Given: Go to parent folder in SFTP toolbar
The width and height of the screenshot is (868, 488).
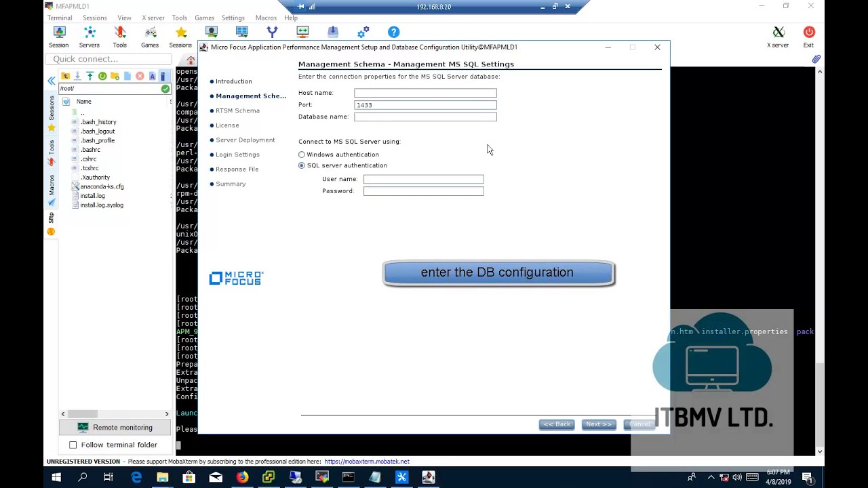Looking at the screenshot, I should 66,76.
